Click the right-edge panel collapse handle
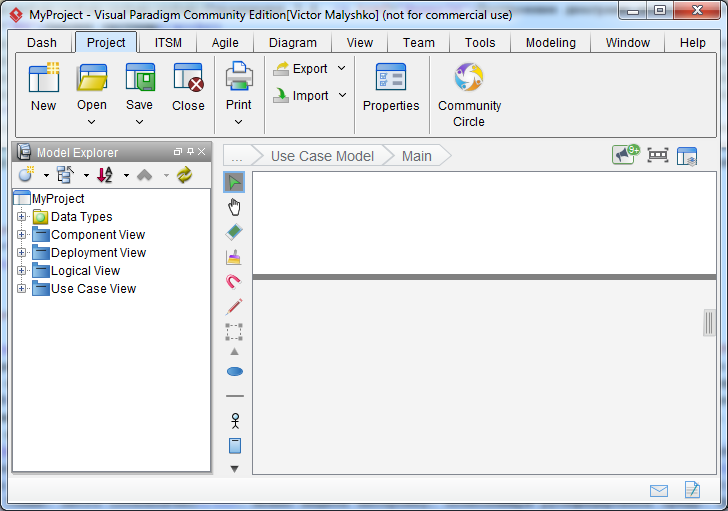The width and height of the screenshot is (728, 511). pos(709,323)
